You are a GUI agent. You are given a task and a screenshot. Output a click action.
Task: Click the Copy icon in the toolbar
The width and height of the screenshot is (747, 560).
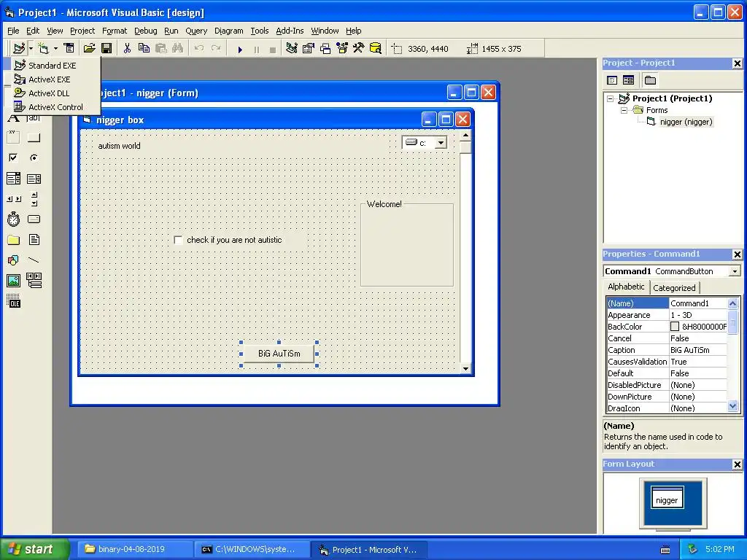(x=144, y=48)
